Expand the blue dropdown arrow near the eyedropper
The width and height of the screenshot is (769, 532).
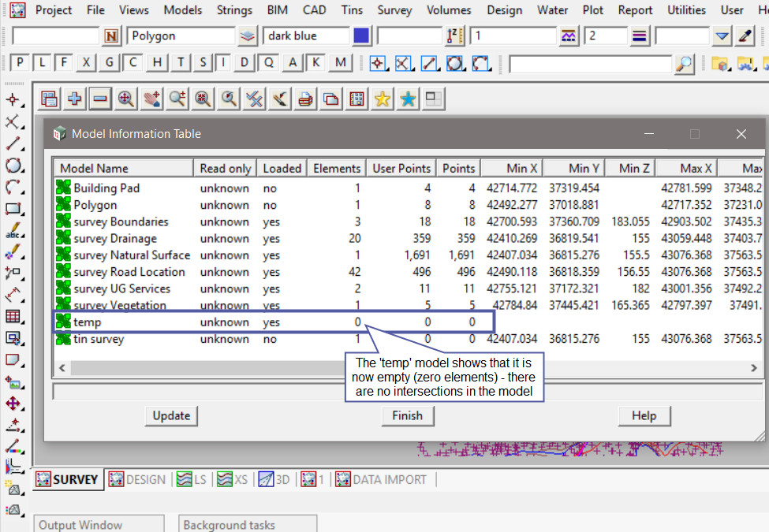[x=722, y=36]
